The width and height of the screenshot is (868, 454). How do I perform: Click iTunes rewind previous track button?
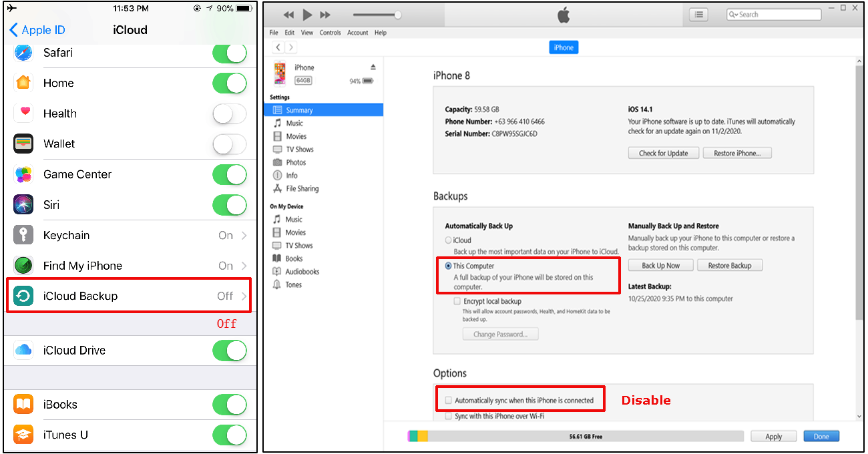point(288,15)
